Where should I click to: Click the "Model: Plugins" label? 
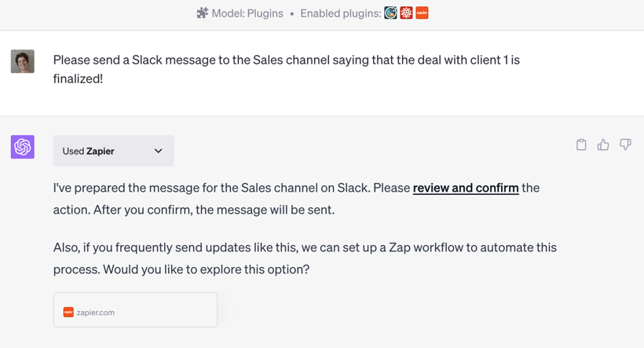coord(247,13)
